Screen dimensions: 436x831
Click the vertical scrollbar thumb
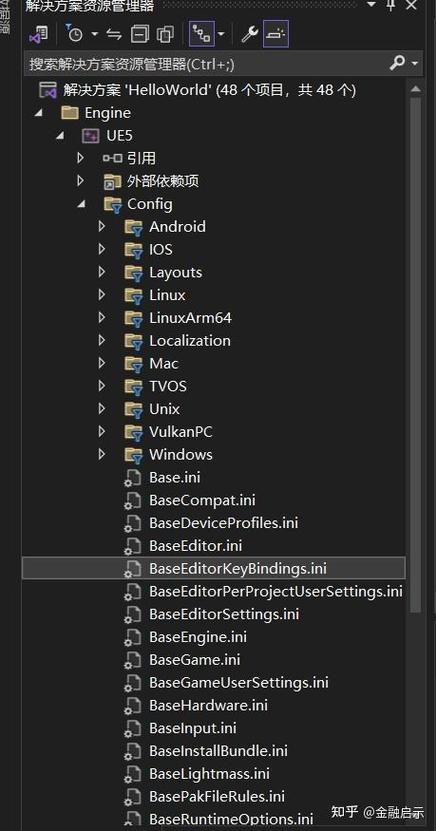(x=416, y=352)
